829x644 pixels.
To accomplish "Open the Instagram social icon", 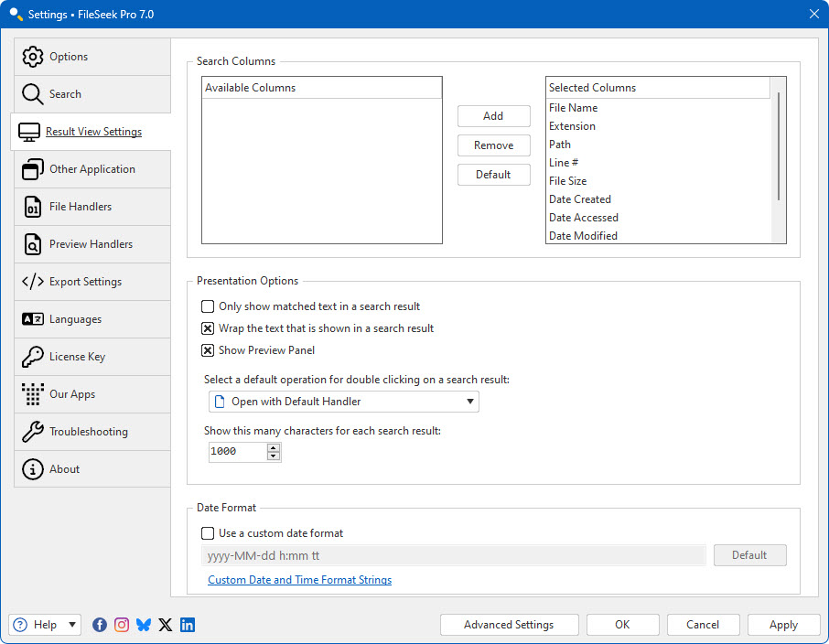I will point(122,625).
